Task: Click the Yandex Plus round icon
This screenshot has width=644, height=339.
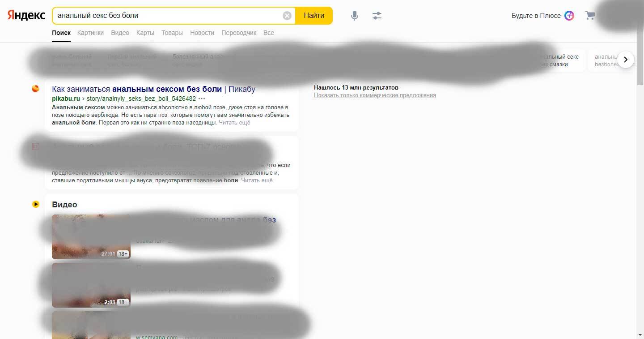Action: 569,16
